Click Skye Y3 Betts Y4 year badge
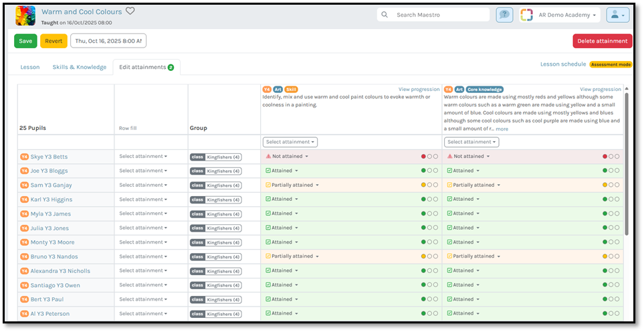 [24, 157]
